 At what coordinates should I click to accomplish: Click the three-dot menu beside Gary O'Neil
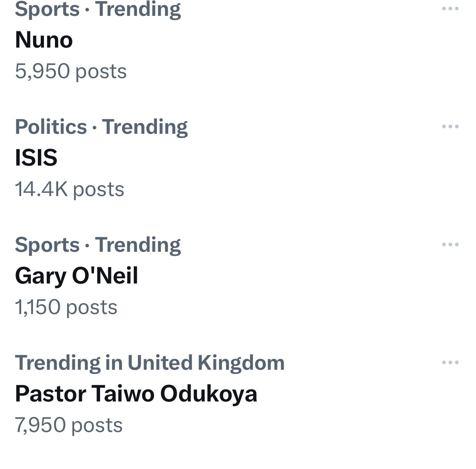click(x=450, y=245)
